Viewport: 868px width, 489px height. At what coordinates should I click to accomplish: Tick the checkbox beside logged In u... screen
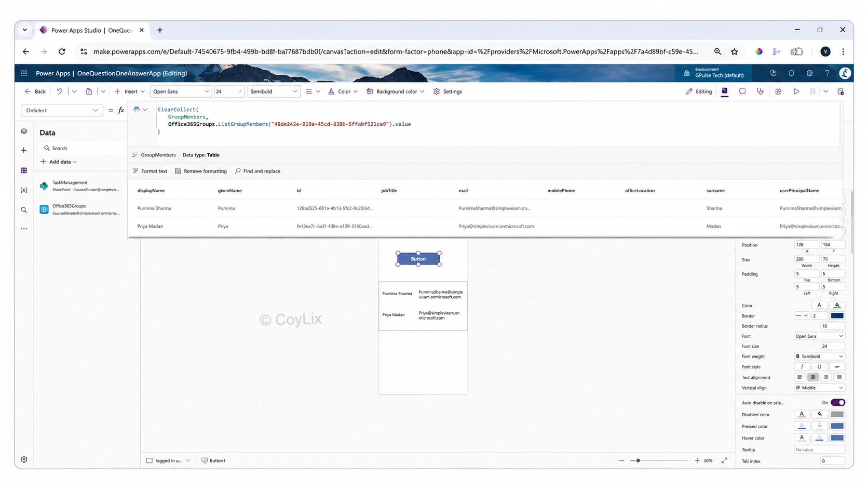(150, 460)
